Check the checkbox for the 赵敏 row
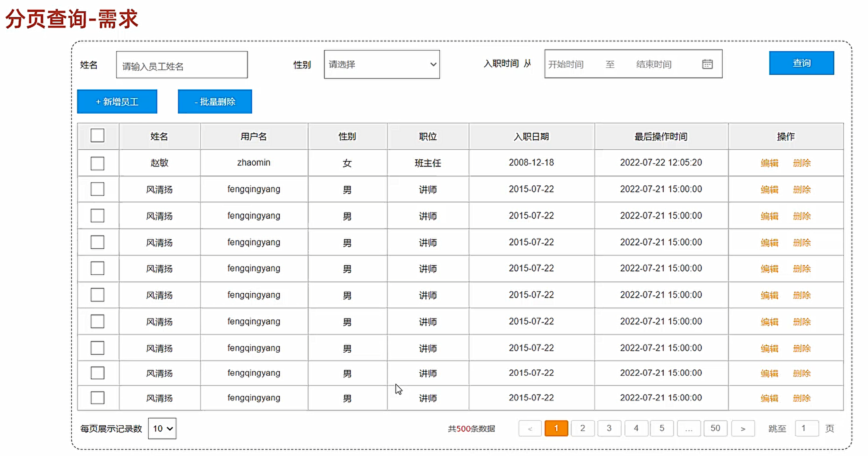Viewport: 868px width, 456px height. coord(98,164)
